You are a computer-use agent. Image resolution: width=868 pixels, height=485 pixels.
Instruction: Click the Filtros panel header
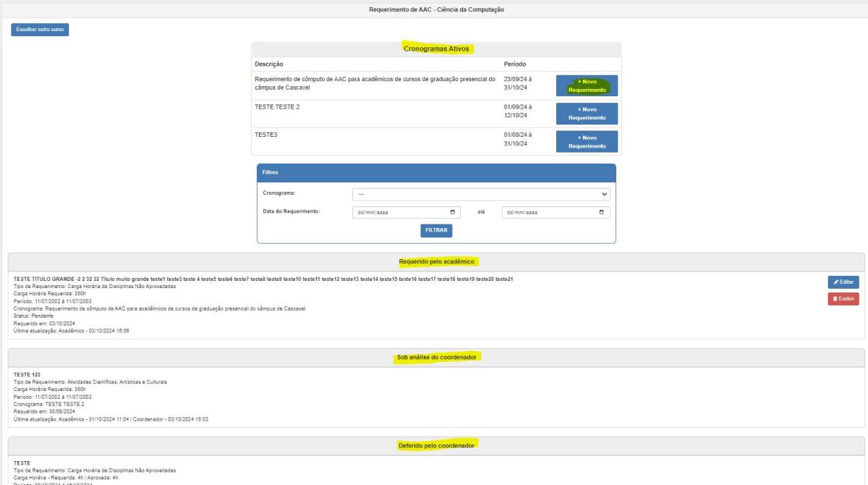pos(436,173)
